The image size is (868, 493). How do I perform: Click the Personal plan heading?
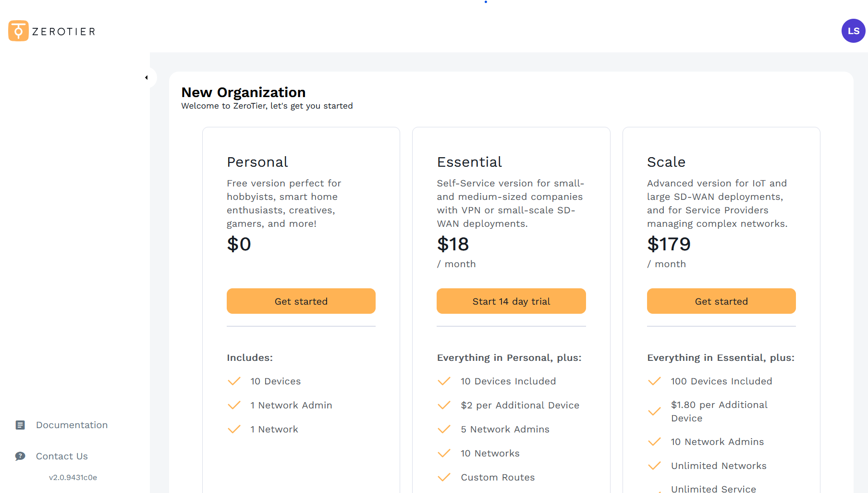click(257, 162)
